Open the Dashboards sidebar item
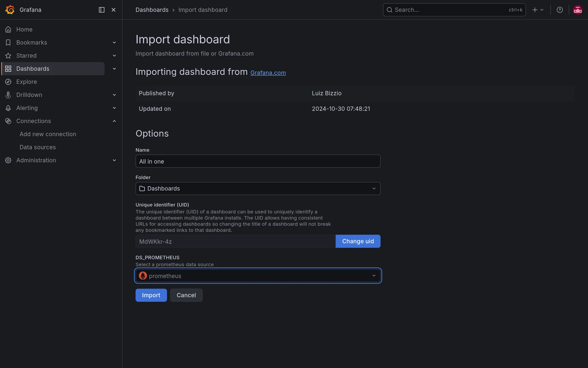Viewport: 588px width, 368px height. coord(53,69)
